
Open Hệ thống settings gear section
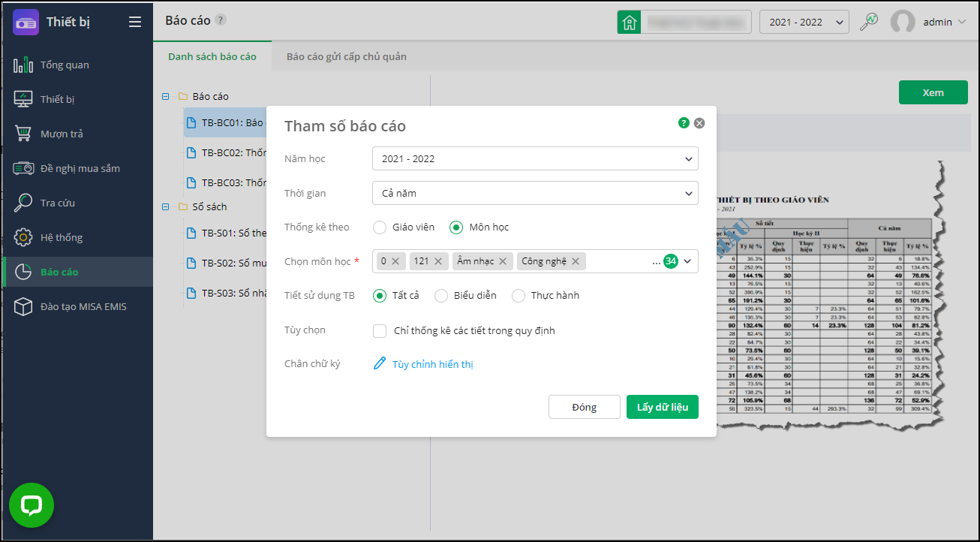click(78, 237)
